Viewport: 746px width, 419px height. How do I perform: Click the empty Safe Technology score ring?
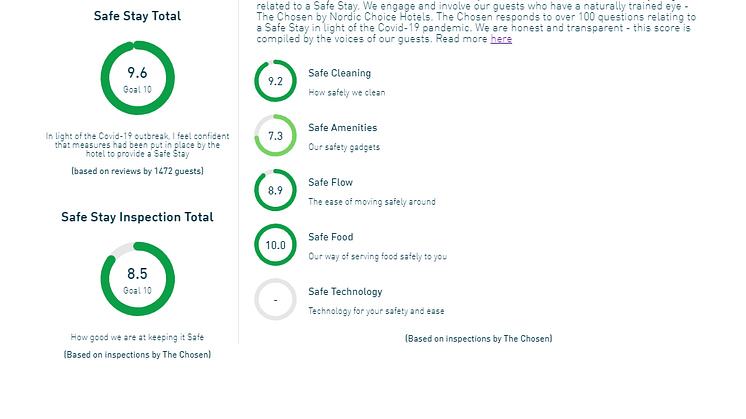(275, 300)
